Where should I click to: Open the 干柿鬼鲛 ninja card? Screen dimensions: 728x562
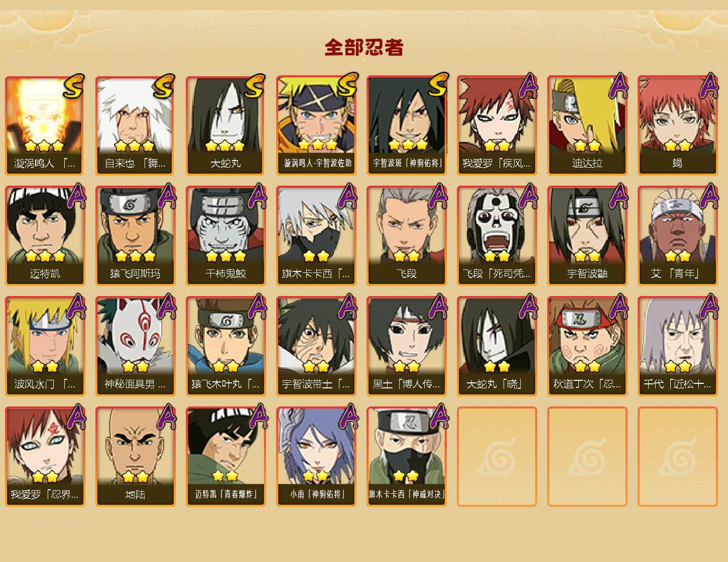click(225, 236)
